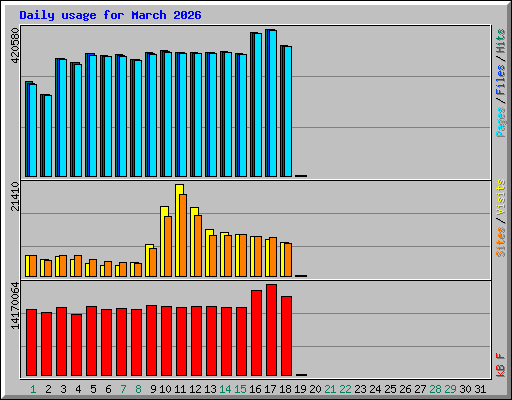Click the cyan Pages bar for day 2
The image size is (512, 400).
[x=48, y=136]
